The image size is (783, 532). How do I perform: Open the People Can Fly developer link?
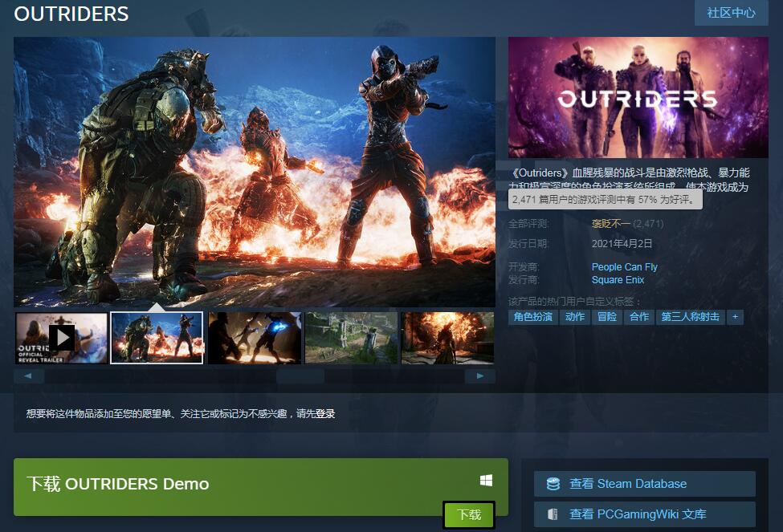point(624,267)
